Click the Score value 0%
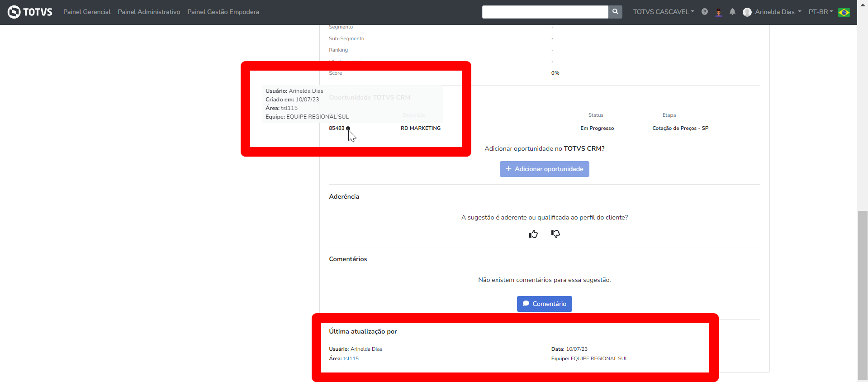 pyautogui.click(x=555, y=73)
